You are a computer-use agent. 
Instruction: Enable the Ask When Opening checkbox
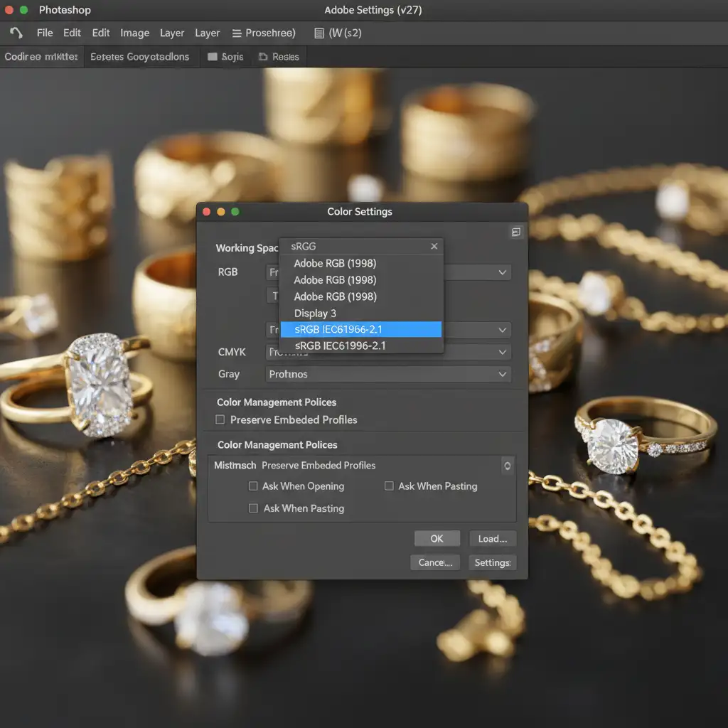(253, 486)
